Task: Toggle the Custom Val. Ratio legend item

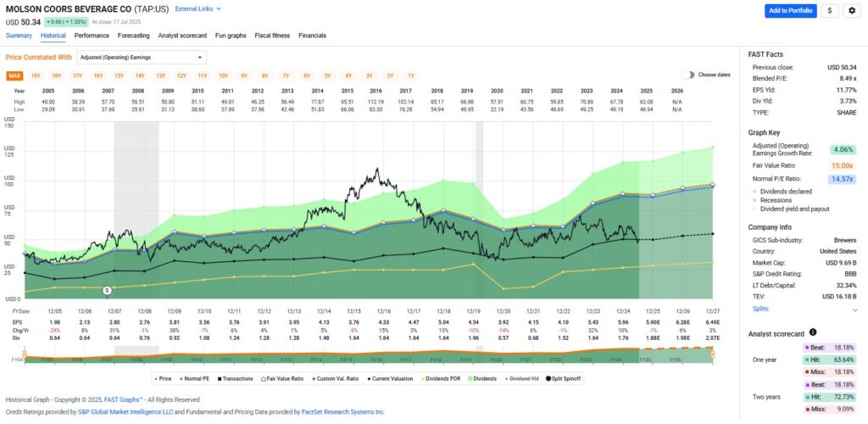Action: 335,378
